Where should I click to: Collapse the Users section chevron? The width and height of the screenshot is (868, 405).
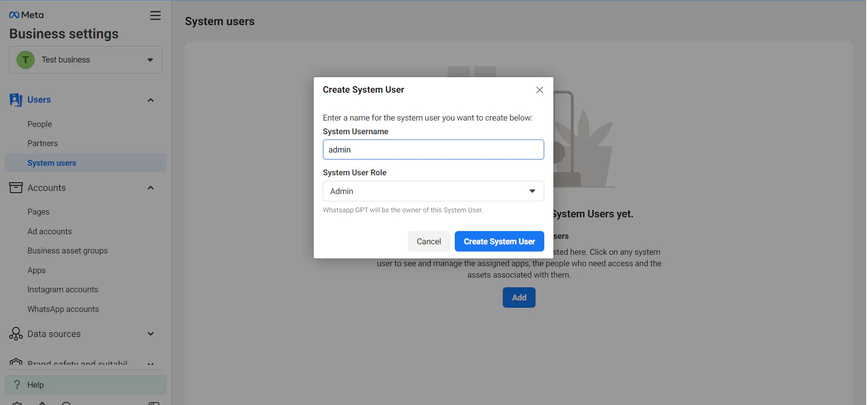pos(151,100)
